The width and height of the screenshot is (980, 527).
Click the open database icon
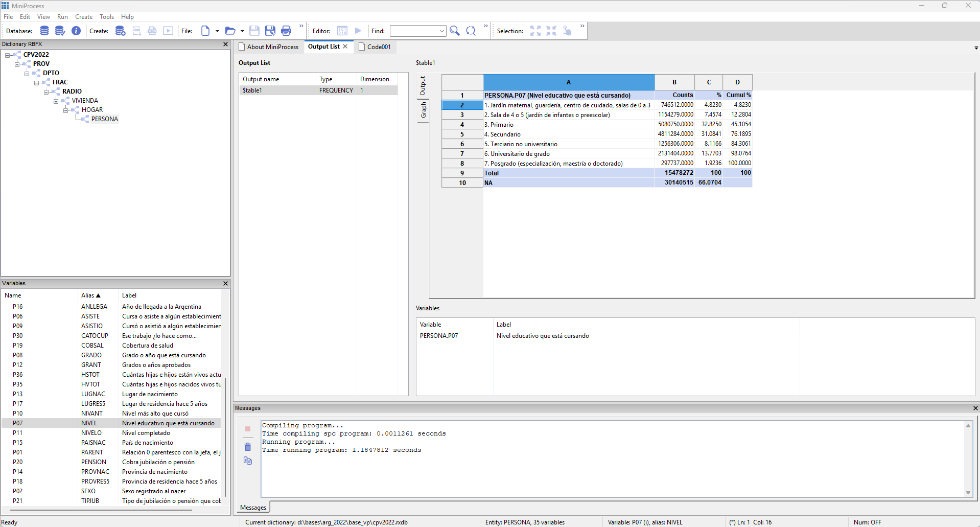[x=44, y=31]
